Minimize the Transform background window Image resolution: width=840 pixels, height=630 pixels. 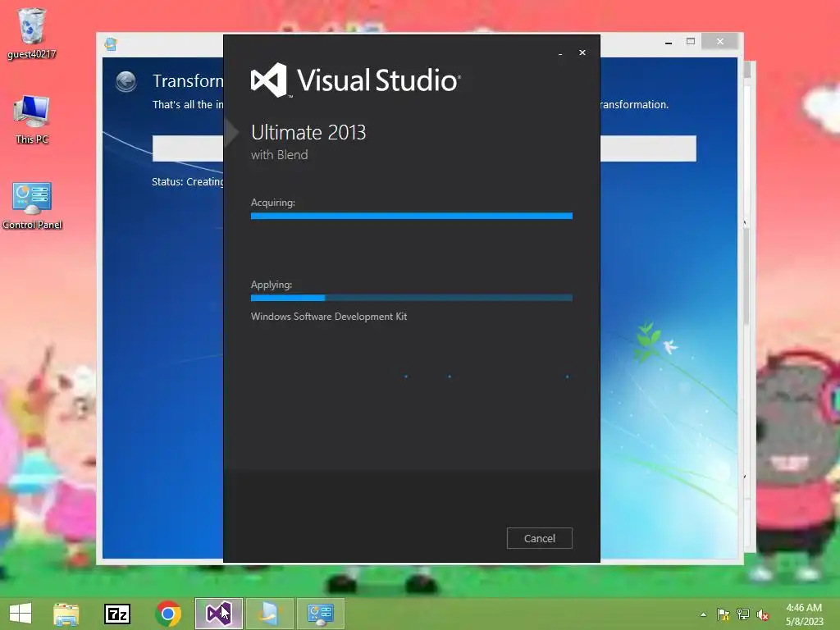pos(669,42)
